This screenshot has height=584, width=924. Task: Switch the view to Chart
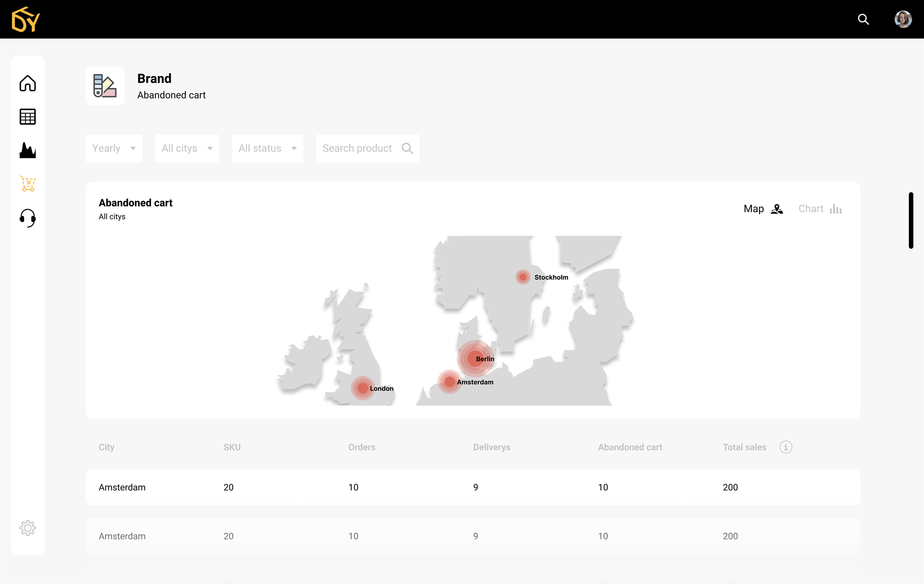tap(820, 209)
